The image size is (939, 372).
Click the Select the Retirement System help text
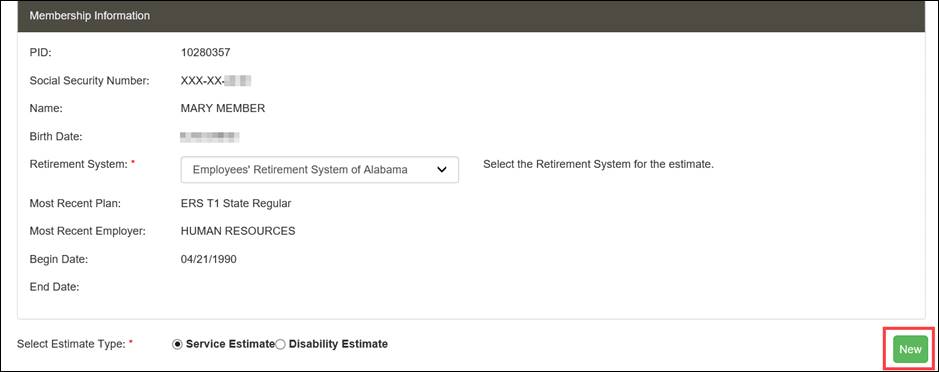click(599, 164)
